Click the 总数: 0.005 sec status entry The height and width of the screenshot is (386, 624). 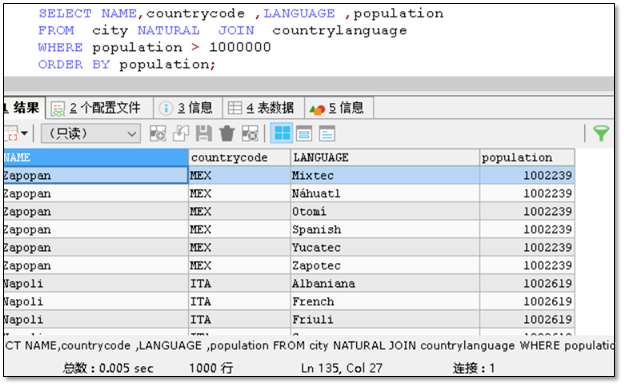pos(108,368)
